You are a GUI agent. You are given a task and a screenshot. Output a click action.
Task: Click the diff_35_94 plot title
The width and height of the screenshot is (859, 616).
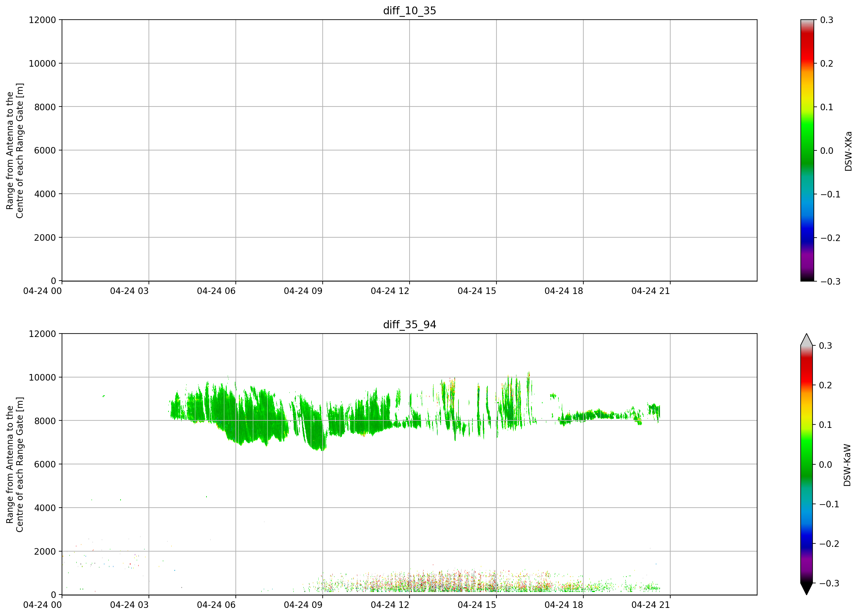point(410,325)
